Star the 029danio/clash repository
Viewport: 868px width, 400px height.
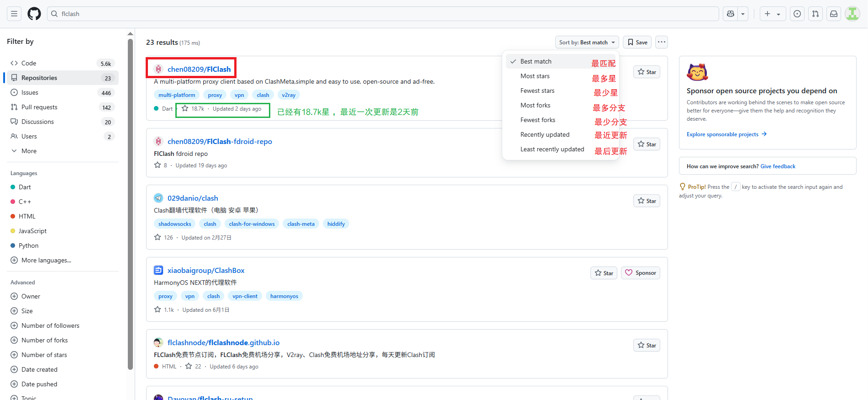(x=647, y=201)
